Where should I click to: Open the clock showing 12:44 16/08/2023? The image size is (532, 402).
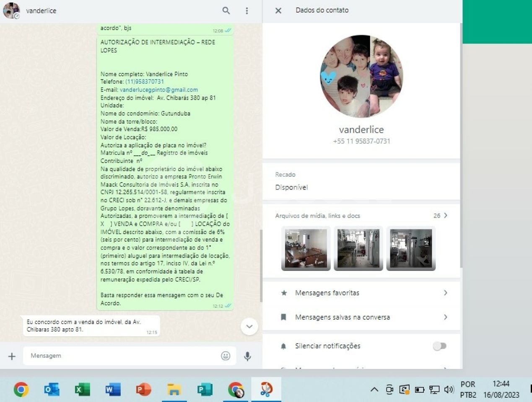[501, 389]
